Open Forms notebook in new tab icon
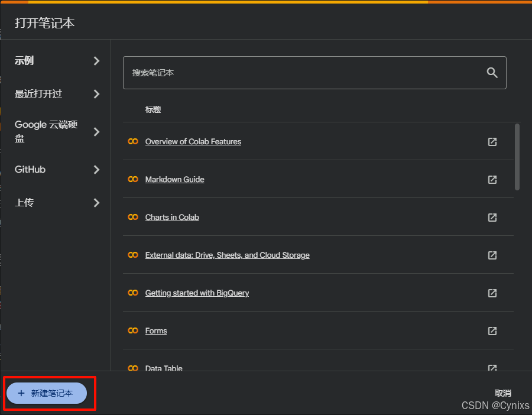This screenshot has height=415, width=532. [x=492, y=331]
